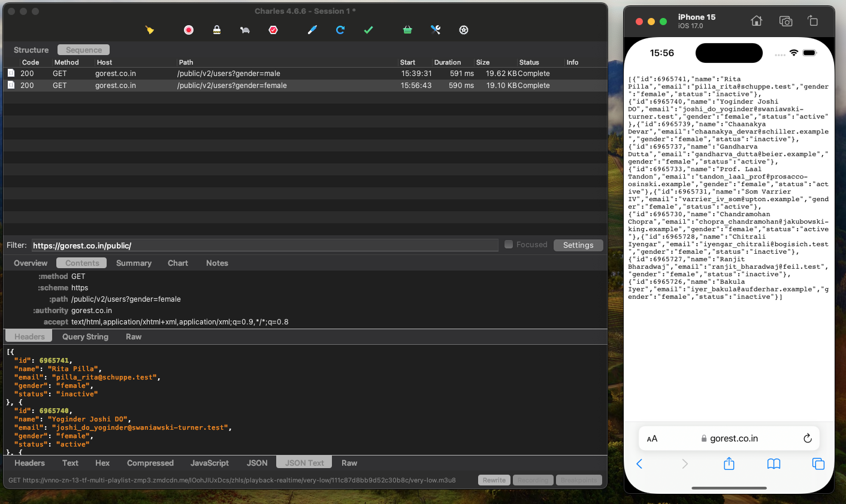
Task: Toggle Breakpoints on the bottom status bar
Action: (x=579, y=479)
